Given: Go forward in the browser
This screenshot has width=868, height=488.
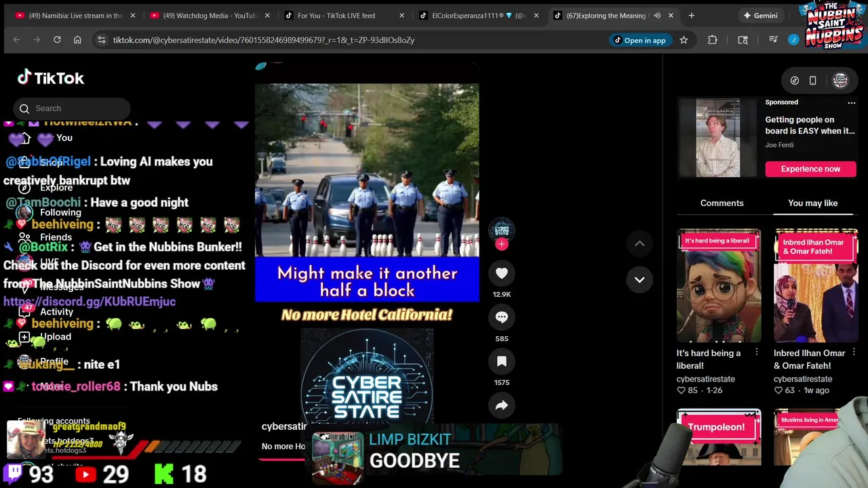Looking at the screenshot, I should [x=37, y=40].
